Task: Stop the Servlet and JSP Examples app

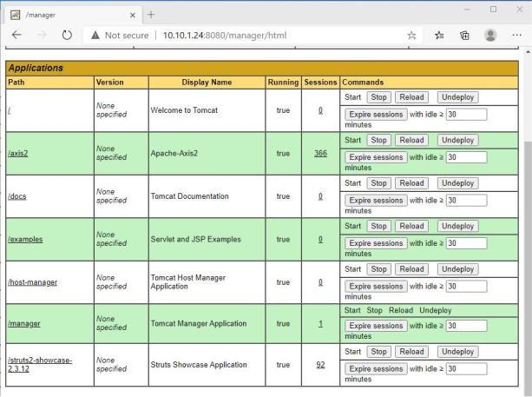Action: pyautogui.click(x=378, y=226)
